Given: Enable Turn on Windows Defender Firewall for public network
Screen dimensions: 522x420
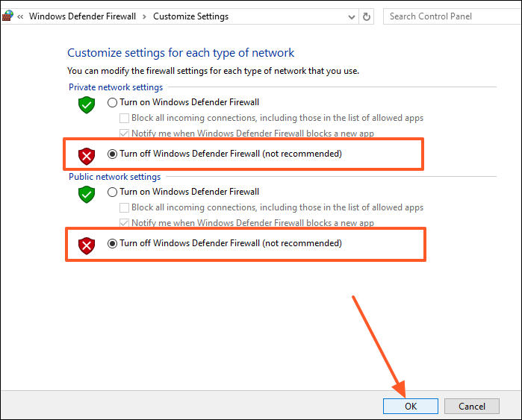Looking at the screenshot, I should [113, 192].
